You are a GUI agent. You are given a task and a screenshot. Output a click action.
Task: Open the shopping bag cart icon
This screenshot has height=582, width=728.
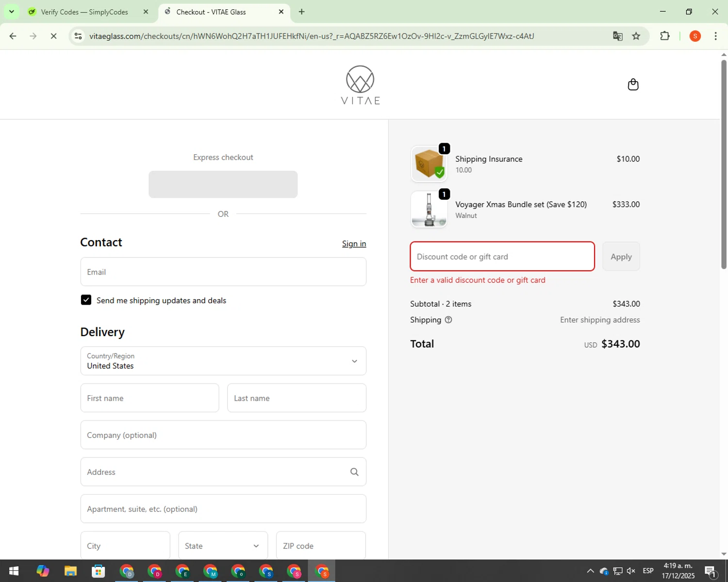(x=633, y=84)
